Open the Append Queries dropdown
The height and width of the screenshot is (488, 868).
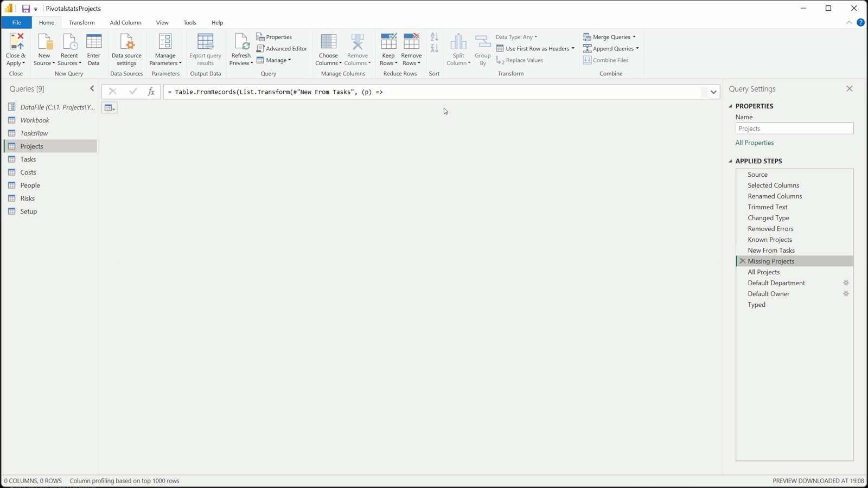[611, 48]
